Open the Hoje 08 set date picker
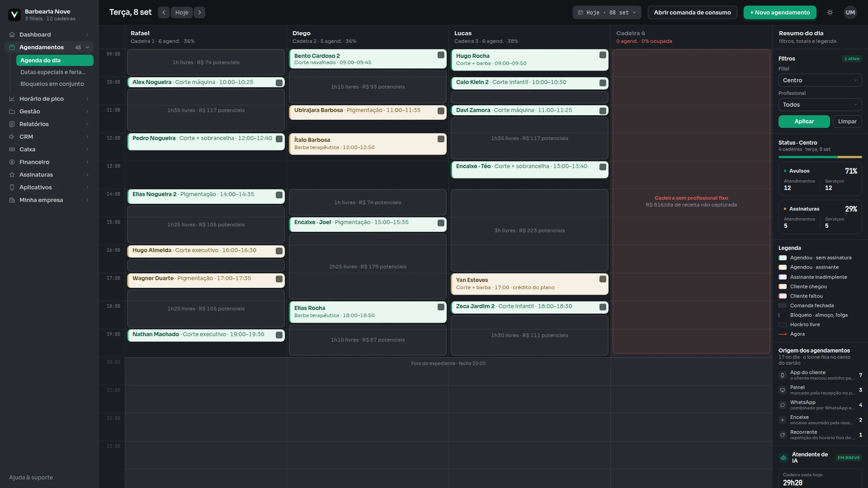This screenshot has width=868, height=488. pos(607,13)
